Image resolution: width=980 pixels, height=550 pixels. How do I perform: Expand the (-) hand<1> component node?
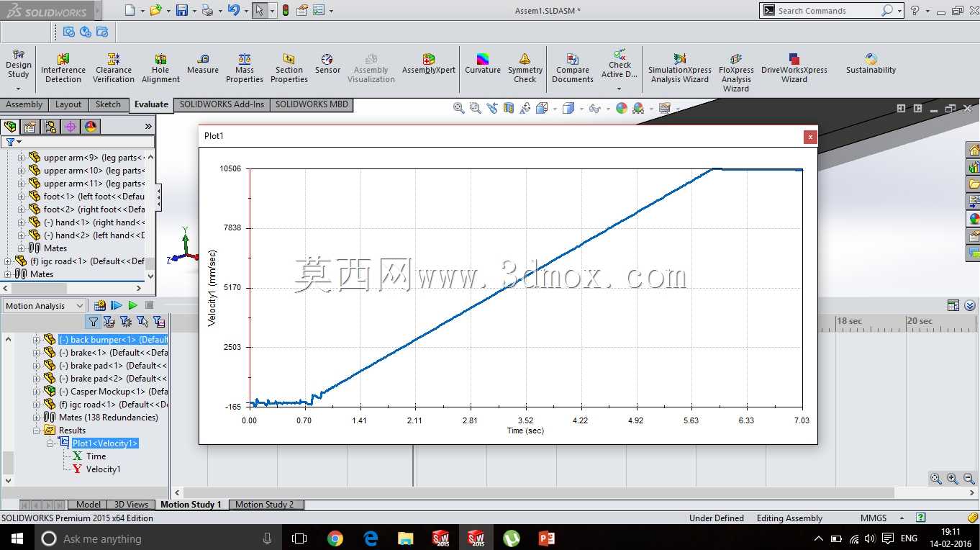[21, 222]
